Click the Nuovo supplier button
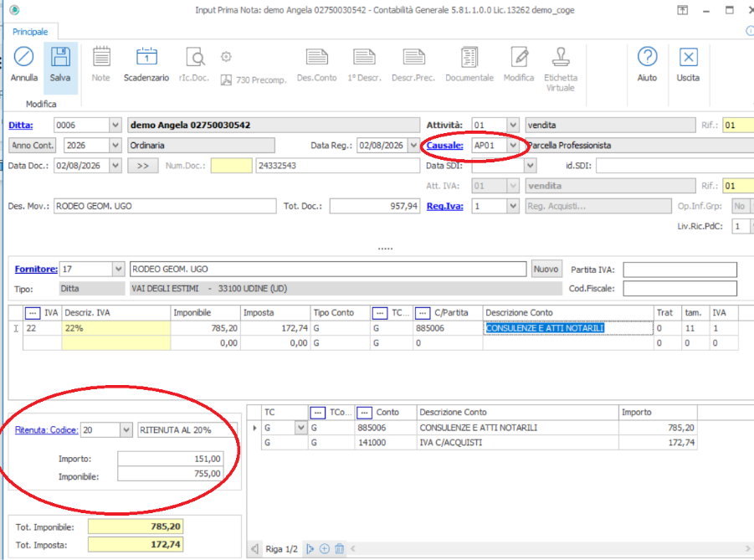754x560 pixels. pyautogui.click(x=546, y=269)
